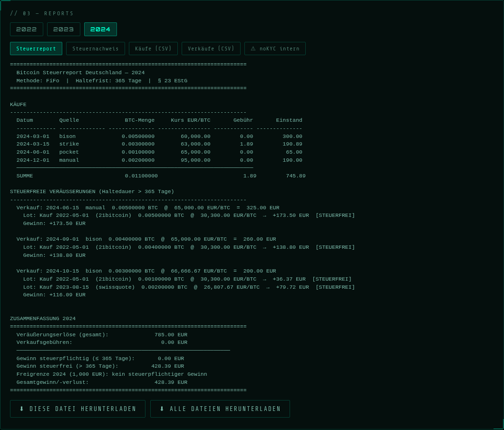Click the Quelle column header
The image size is (504, 430).
[69, 120]
